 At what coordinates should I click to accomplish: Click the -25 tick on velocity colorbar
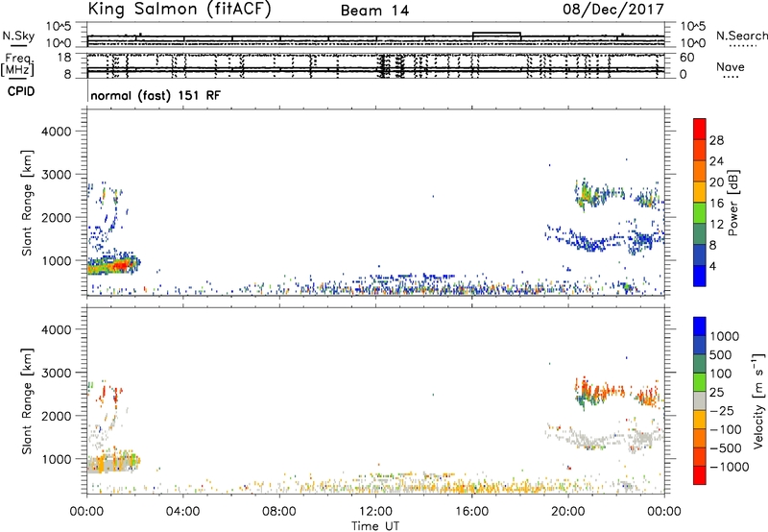[x=722, y=411]
